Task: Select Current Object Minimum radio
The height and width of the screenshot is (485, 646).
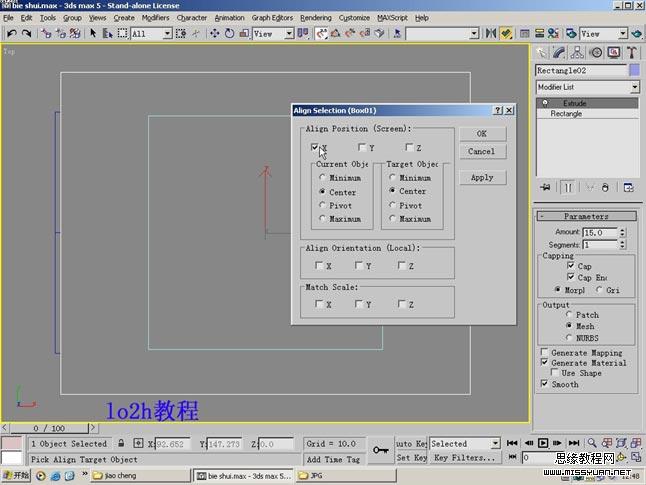Action: click(x=323, y=178)
